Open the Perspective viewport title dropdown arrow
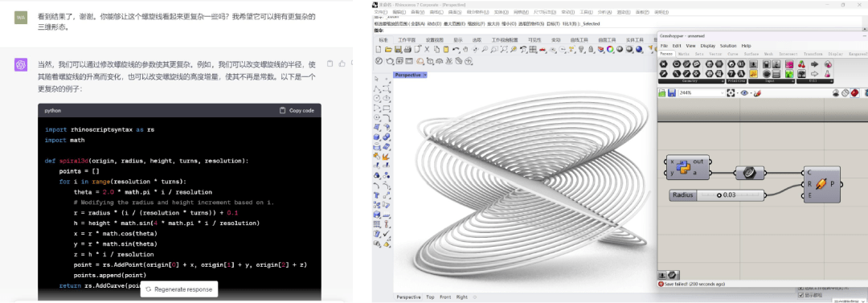Image resolution: width=868 pixels, height=303 pixels. coord(424,75)
